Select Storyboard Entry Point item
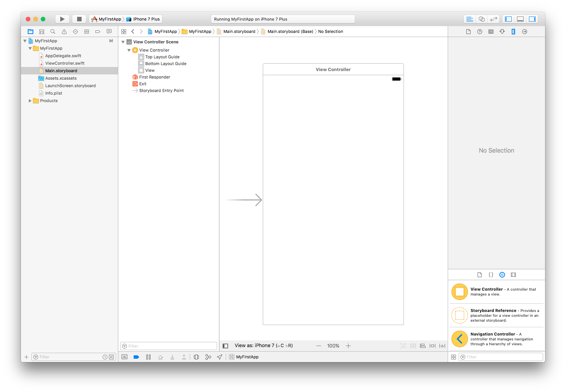566x392 pixels. tap(161, 91)
